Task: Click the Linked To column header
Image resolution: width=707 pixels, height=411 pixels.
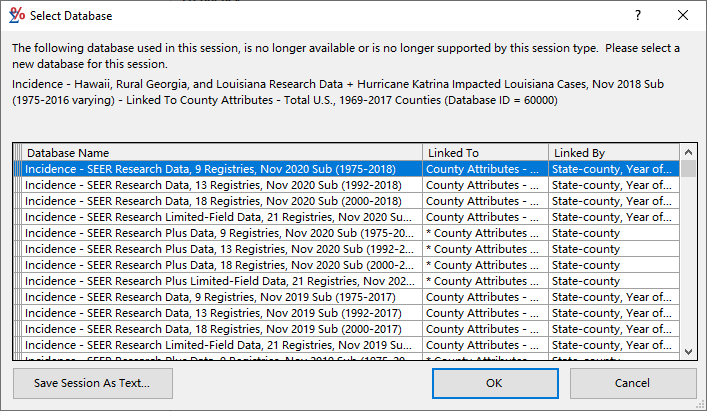Action: tap(485, 152)
